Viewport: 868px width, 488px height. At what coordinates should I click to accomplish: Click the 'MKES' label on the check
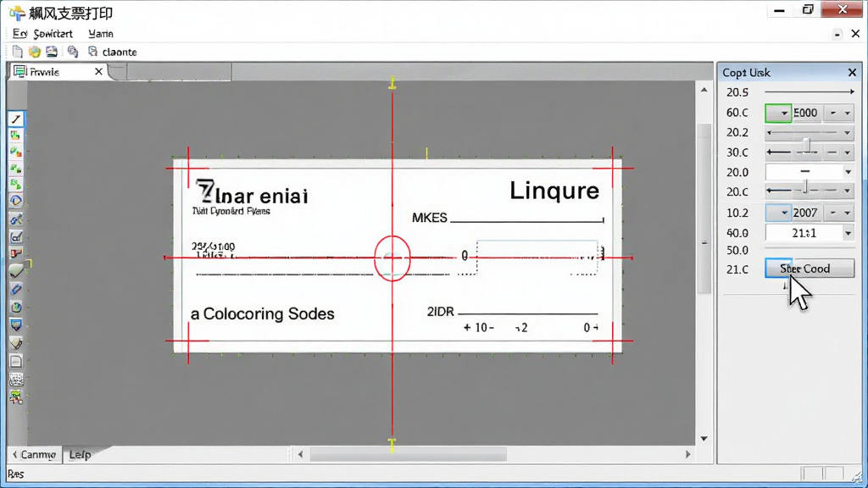click(x=430, y=218)
